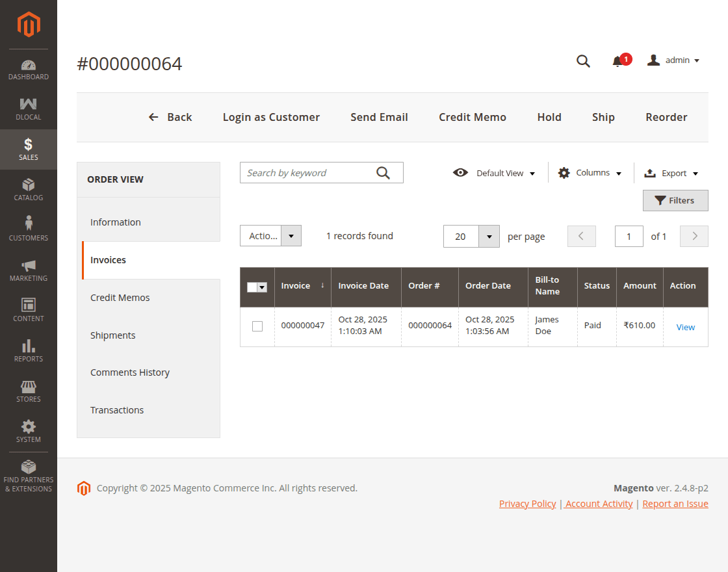The image size is (728, 572).
Task: Open the Reports sidebar icon
Action: (28, 350)
